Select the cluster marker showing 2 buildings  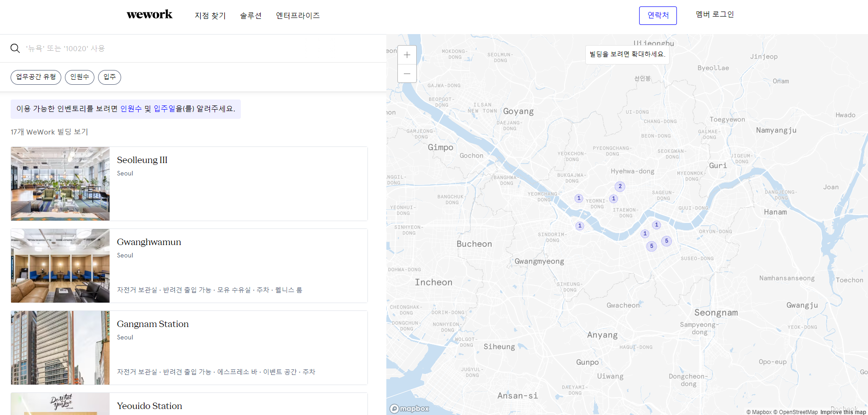click(619, 187)
